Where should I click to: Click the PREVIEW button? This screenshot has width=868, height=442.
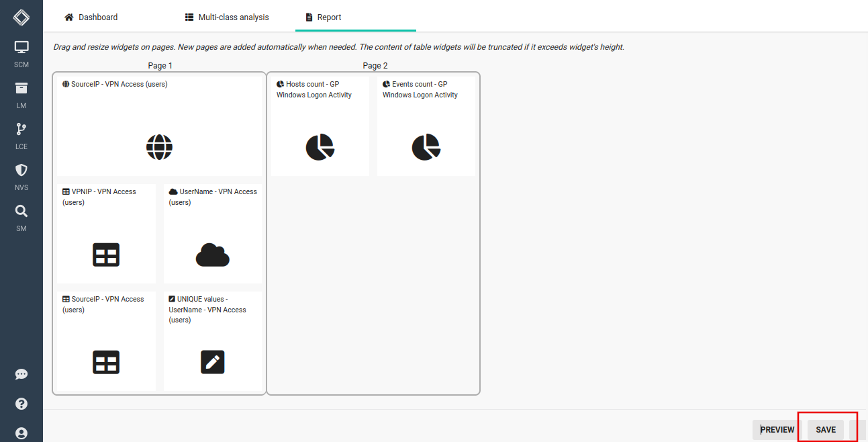(777, 430)
